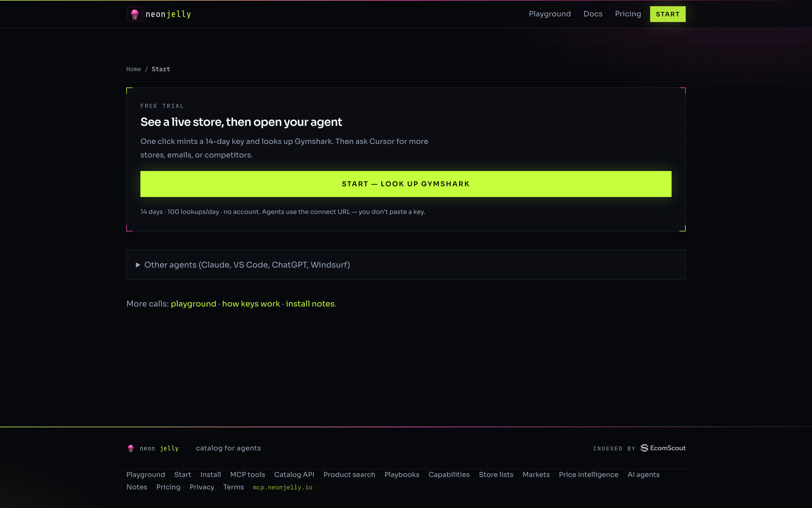Click the catalog for agents tagline
The image size is (812, 508).
(228, 448)
